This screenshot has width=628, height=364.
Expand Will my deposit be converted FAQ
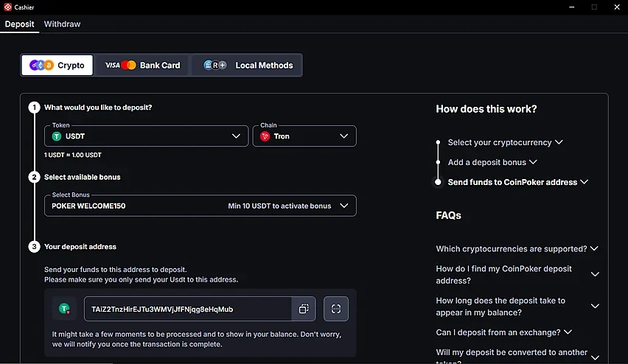pos(517,356)
